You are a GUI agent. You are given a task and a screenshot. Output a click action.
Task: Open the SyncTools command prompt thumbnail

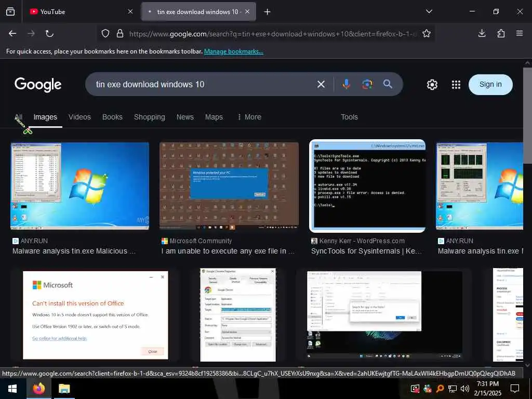367,185
